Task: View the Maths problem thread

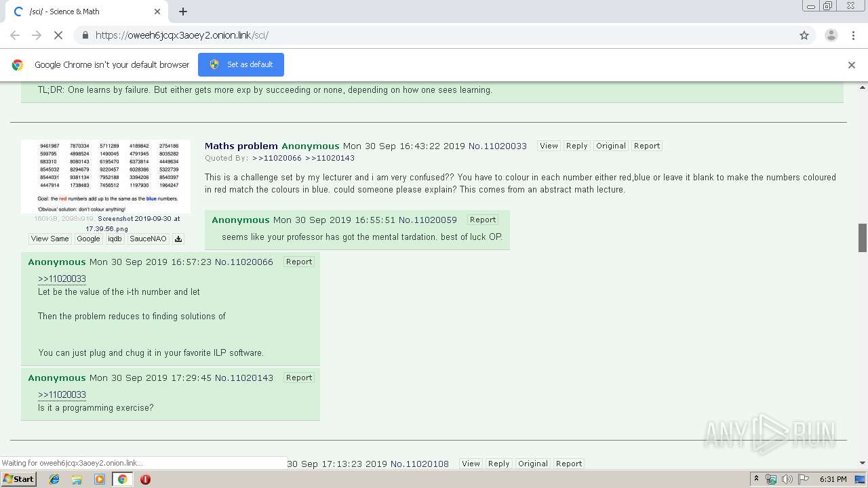Action: 549,146
